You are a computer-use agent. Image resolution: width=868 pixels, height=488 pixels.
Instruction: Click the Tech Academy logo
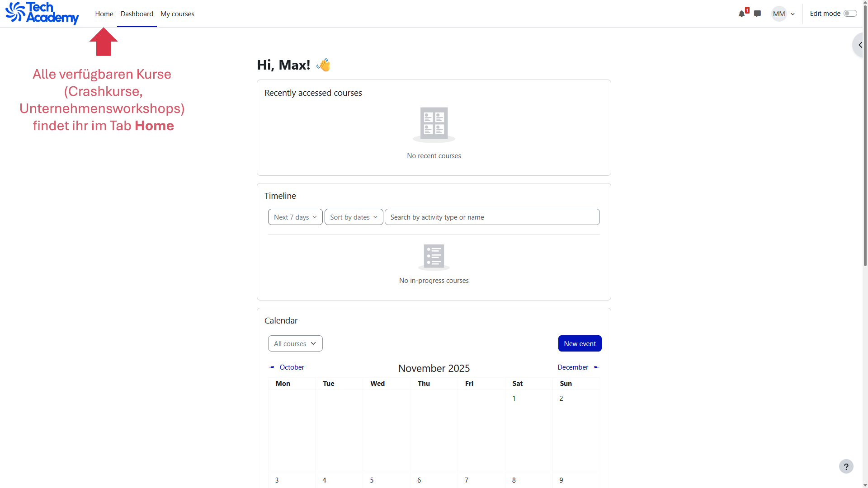(42, 13)
